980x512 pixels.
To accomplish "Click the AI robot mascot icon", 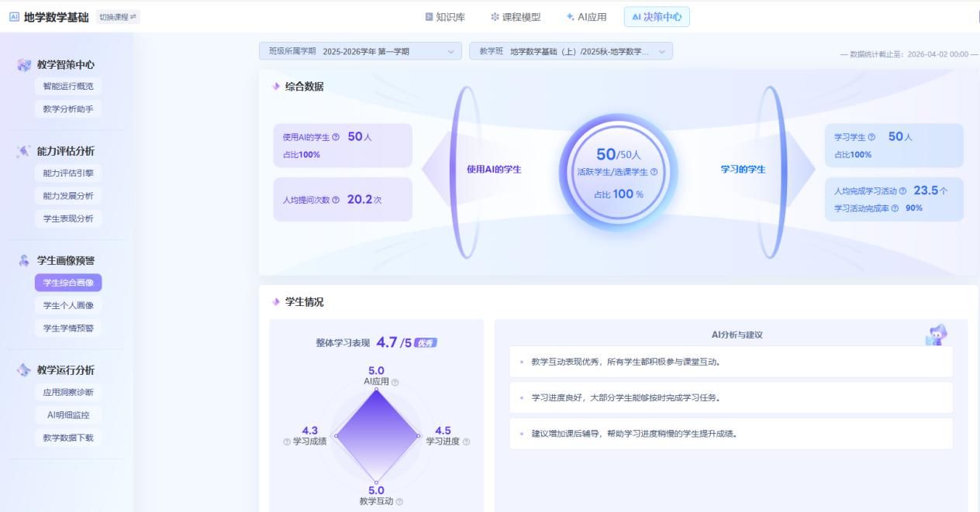I will point(937,335).
